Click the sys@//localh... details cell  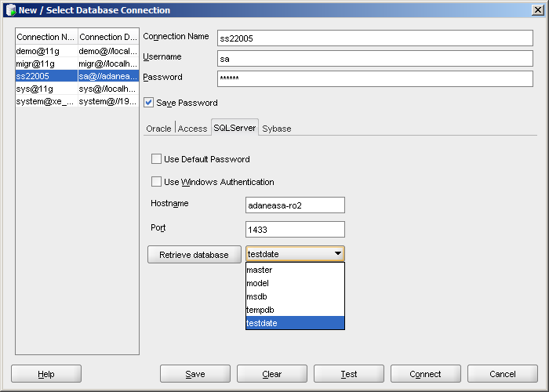[x=108, y=89]
